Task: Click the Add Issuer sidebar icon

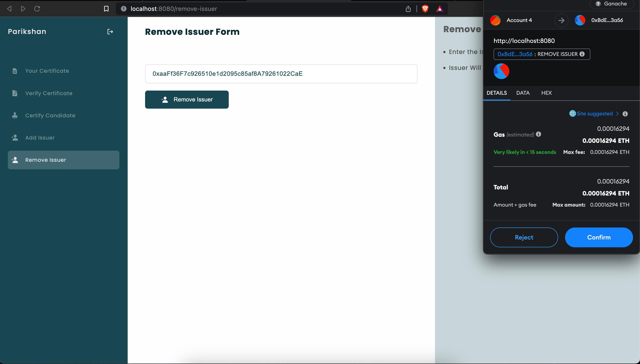Action: click(15, 137)
